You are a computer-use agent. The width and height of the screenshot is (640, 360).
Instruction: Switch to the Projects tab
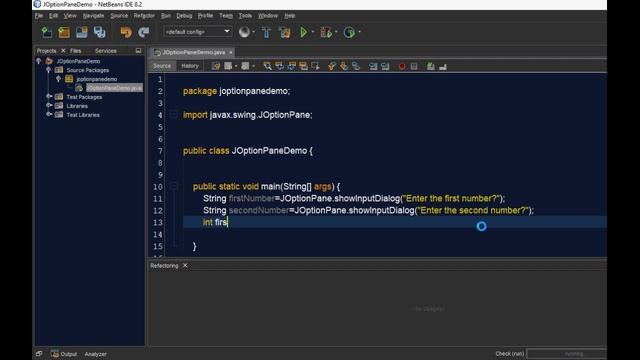tap(46, 51)
